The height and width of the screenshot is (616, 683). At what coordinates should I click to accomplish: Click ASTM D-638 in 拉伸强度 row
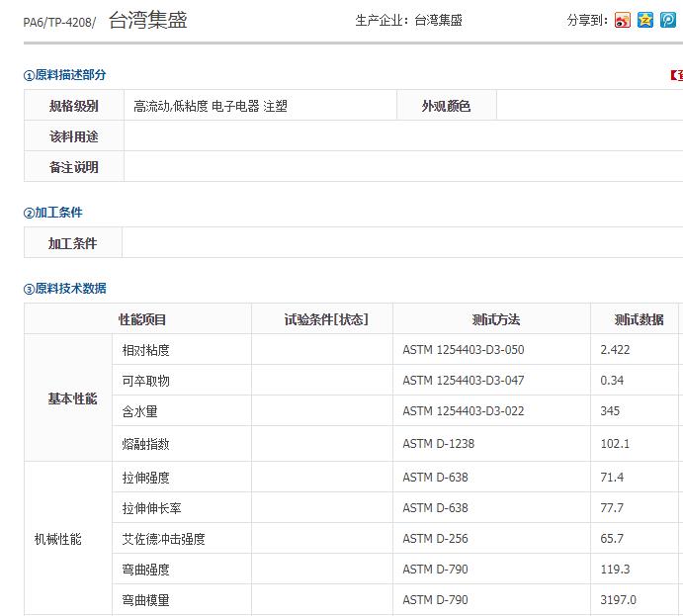pos(435,478)
